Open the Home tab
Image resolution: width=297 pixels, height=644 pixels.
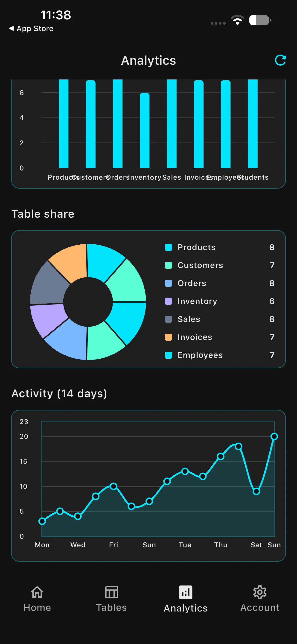(x=37, y=599)
